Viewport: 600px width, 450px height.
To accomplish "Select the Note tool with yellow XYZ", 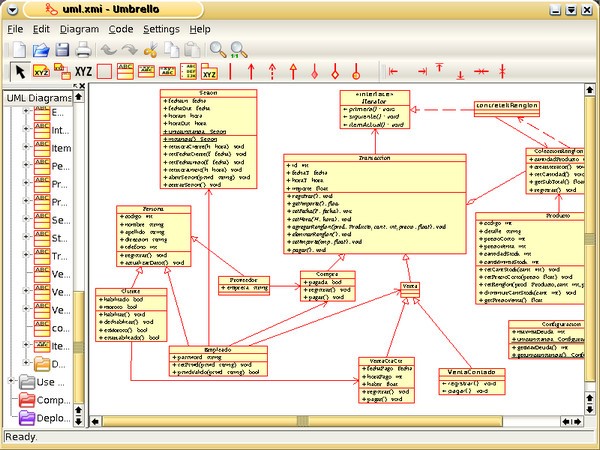I will pos(41,71).
